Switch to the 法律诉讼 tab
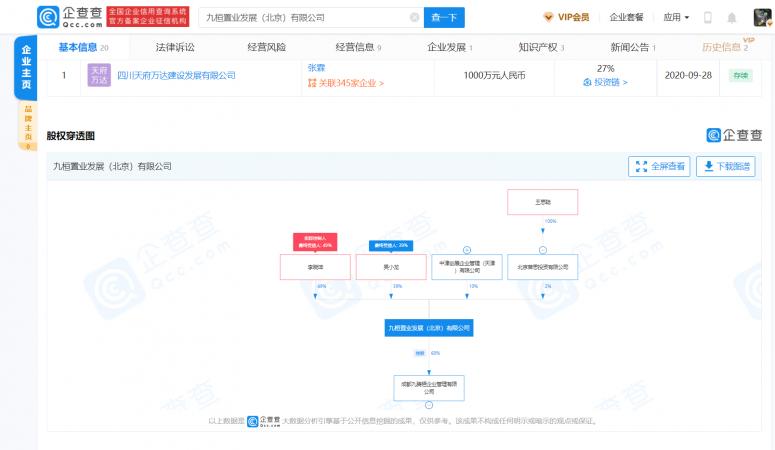Screen dimensions: 775x450 [x=175, y=47]
